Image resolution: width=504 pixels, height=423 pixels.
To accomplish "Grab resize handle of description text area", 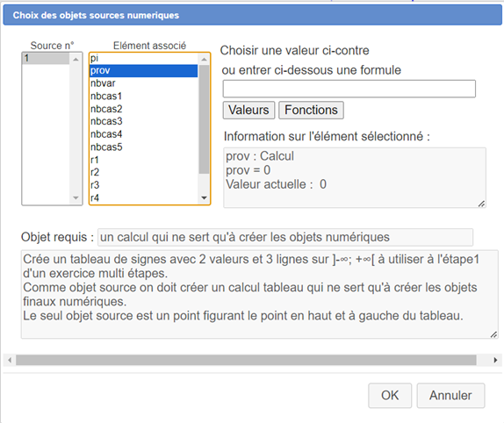I will click(x=494, y=334).
